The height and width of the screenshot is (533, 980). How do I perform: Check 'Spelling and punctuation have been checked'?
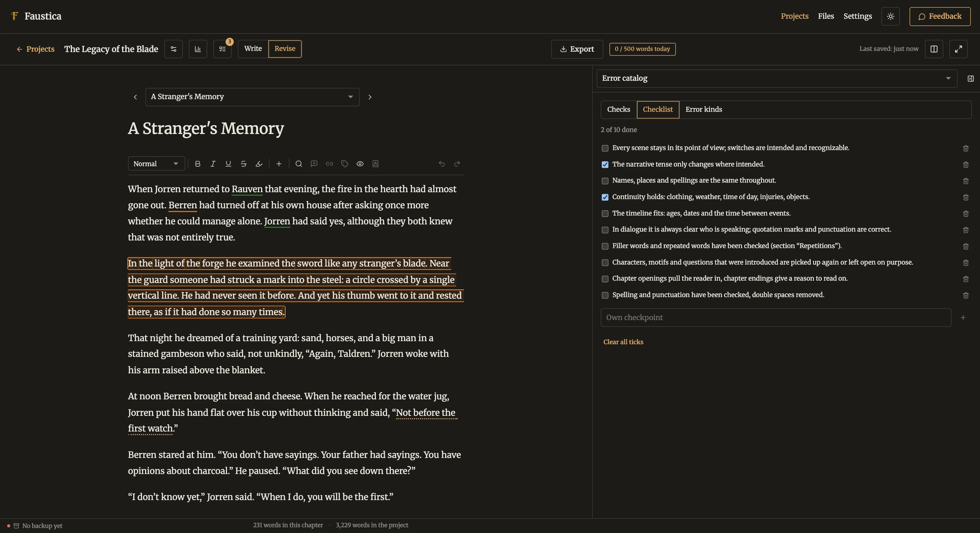[x=605, y=295]
